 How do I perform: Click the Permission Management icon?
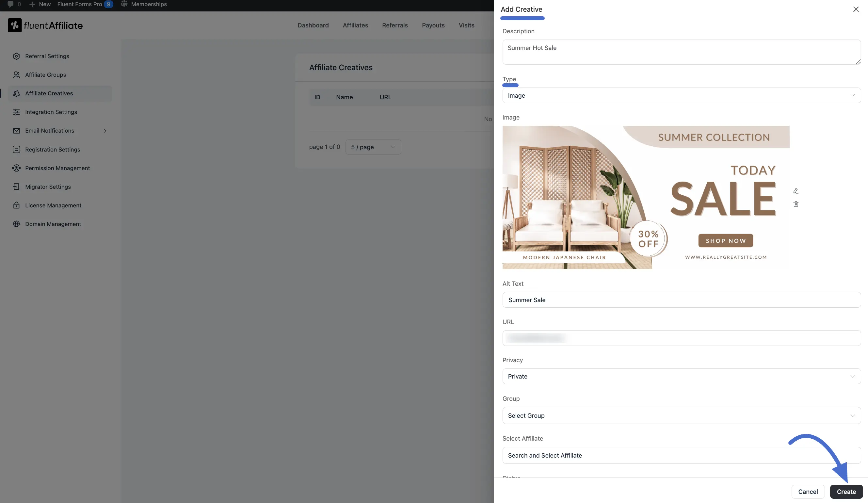click(x=16, y=168)
